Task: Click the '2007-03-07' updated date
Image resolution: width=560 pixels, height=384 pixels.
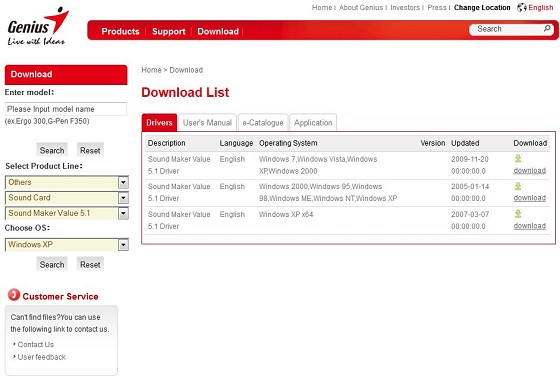Action: click(470, 214)
